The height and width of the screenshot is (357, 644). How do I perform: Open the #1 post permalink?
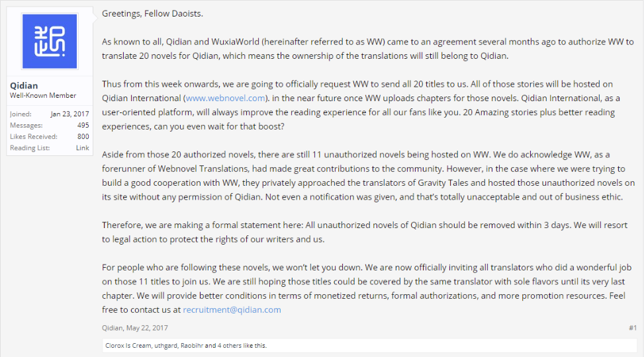pyautogui.click(x=632, y=328)
